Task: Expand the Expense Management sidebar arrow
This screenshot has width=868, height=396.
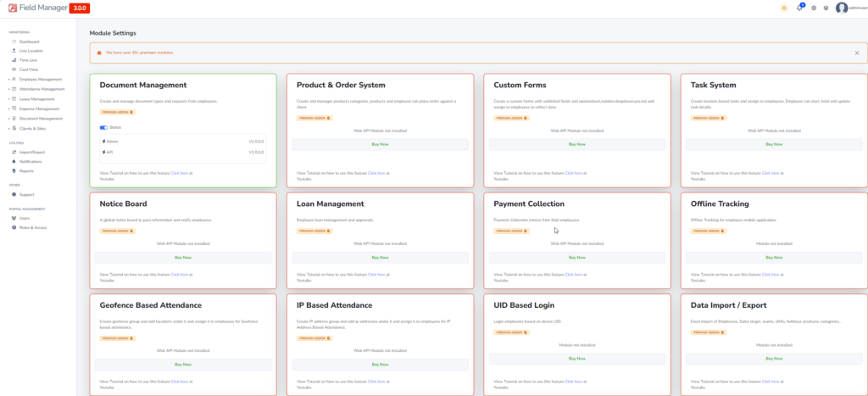Action: [x=9, y=109]
